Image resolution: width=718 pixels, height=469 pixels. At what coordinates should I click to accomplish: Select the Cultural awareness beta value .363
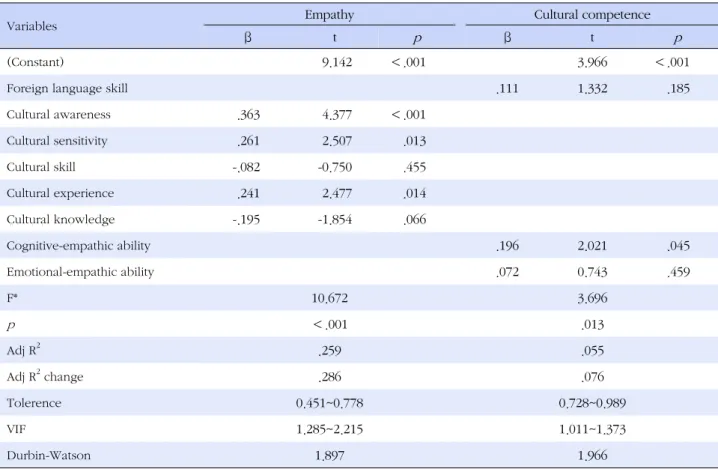(x=249, y=115)
